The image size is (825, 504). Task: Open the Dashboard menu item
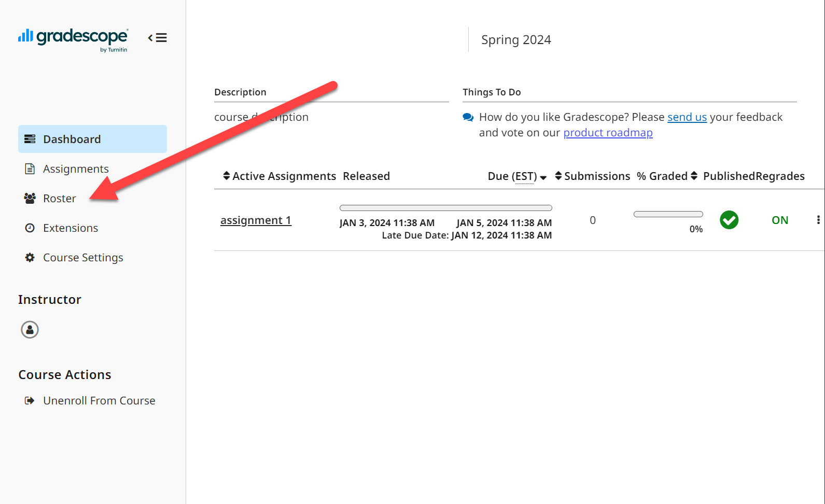coord(92,139)
